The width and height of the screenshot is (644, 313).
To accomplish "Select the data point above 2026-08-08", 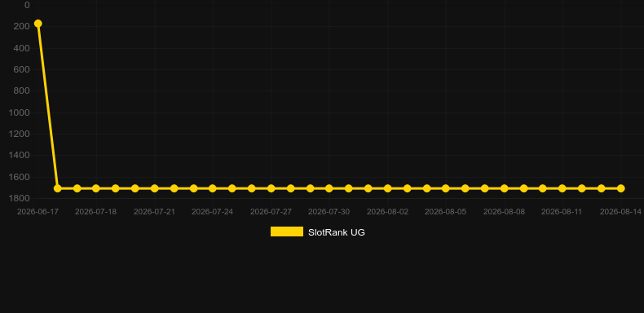I will (x=505, y=188).
